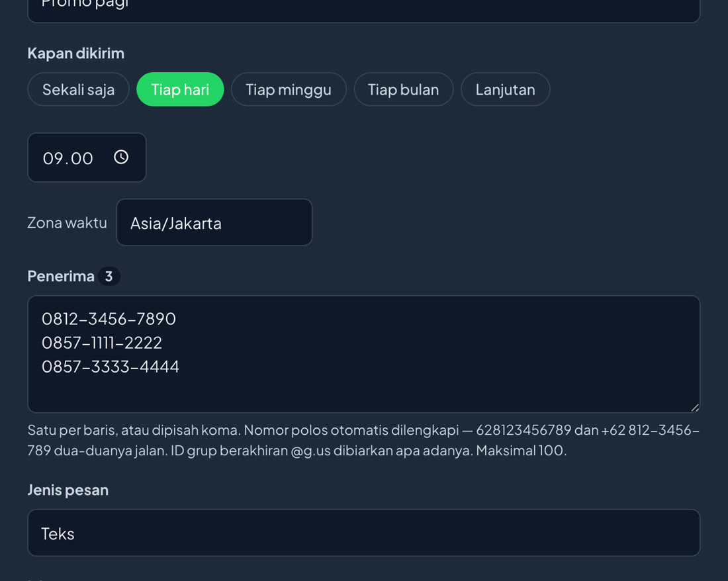Screen dimensions: 728x581
Task: Open the "Jenis pesan" Teks dropdown
Action: click(x=364, y=533)
